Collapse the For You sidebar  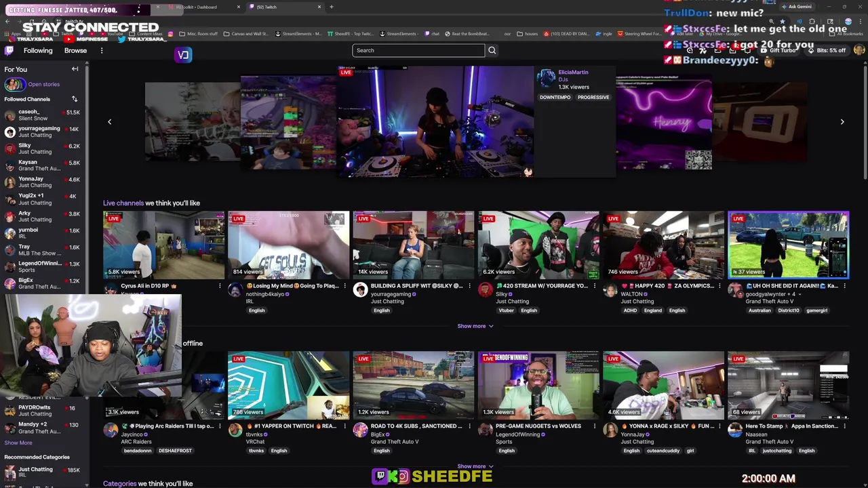pos(75,69)
